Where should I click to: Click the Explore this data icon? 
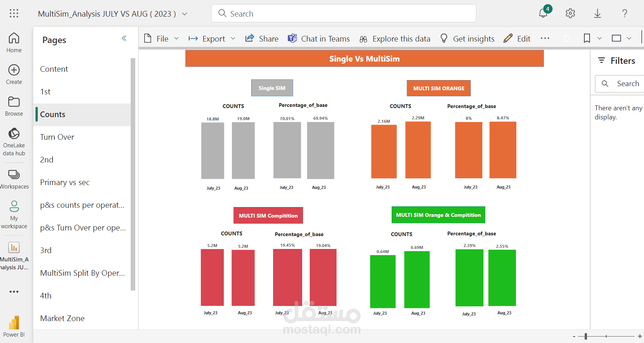click(363, 38)
